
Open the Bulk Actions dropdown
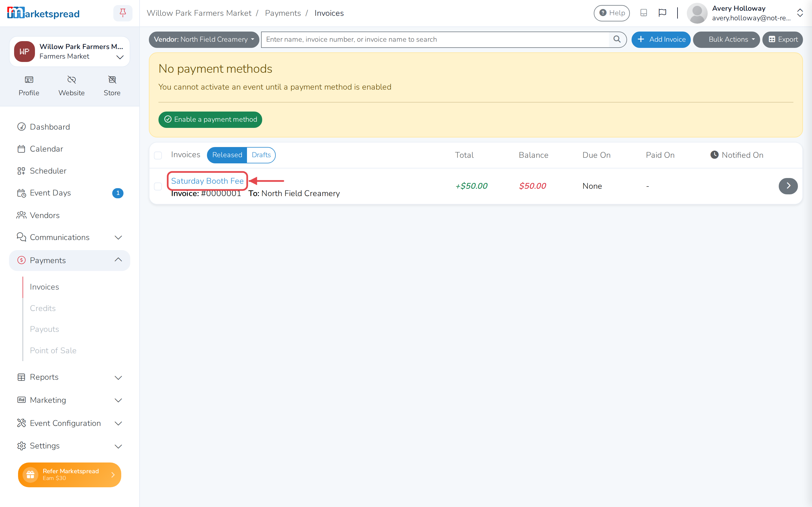tap(726, 39)
